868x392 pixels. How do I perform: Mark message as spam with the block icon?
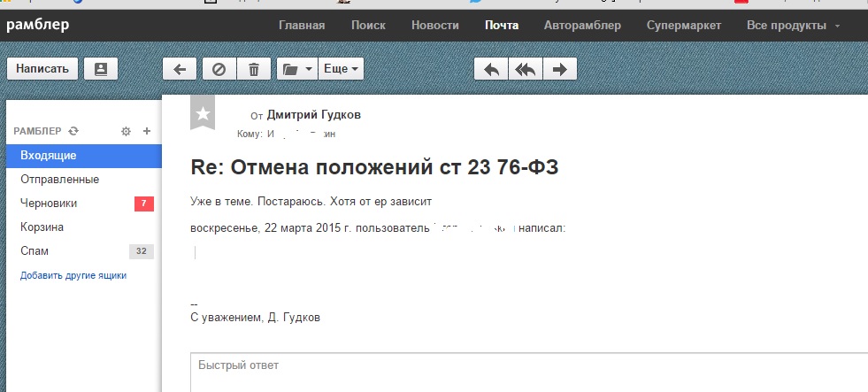click(x=219, y=69)
